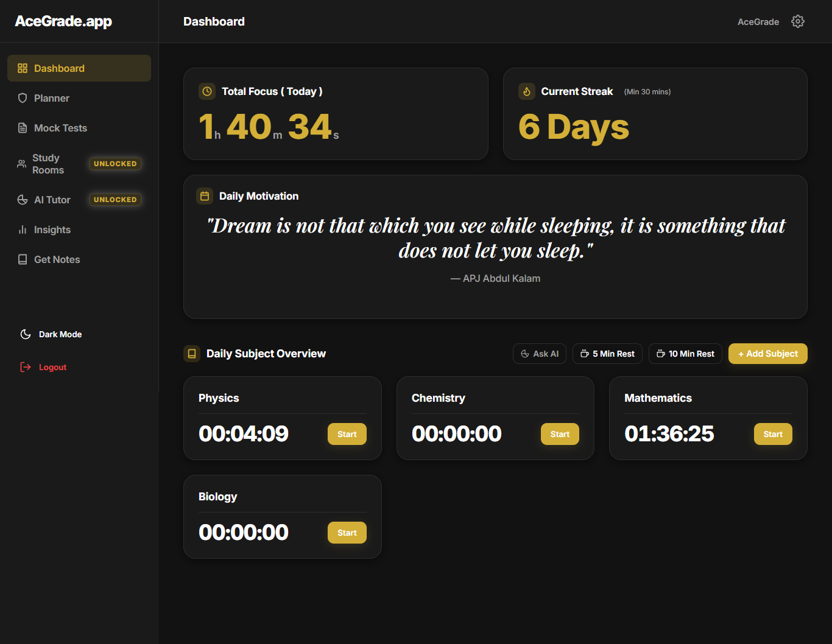The width and height of the screenshot is (832, 644).
Task: Click the Planner shield icon
Action: (x=23, y=98)
